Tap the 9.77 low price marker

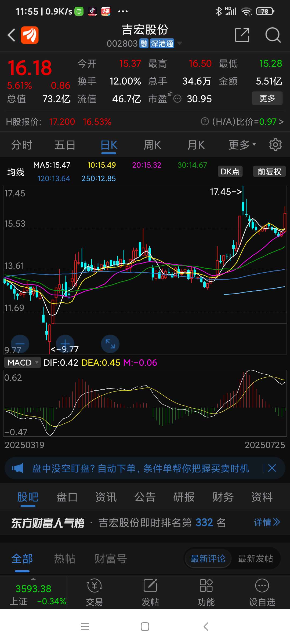[65, 349]
